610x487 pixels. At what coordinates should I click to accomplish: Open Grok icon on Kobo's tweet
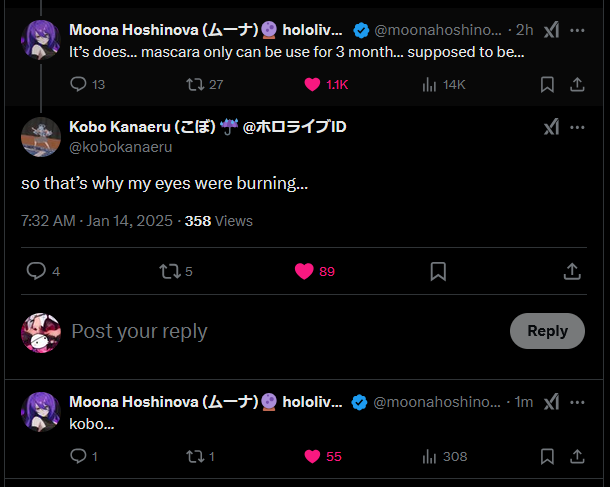[x=551, y=127]
